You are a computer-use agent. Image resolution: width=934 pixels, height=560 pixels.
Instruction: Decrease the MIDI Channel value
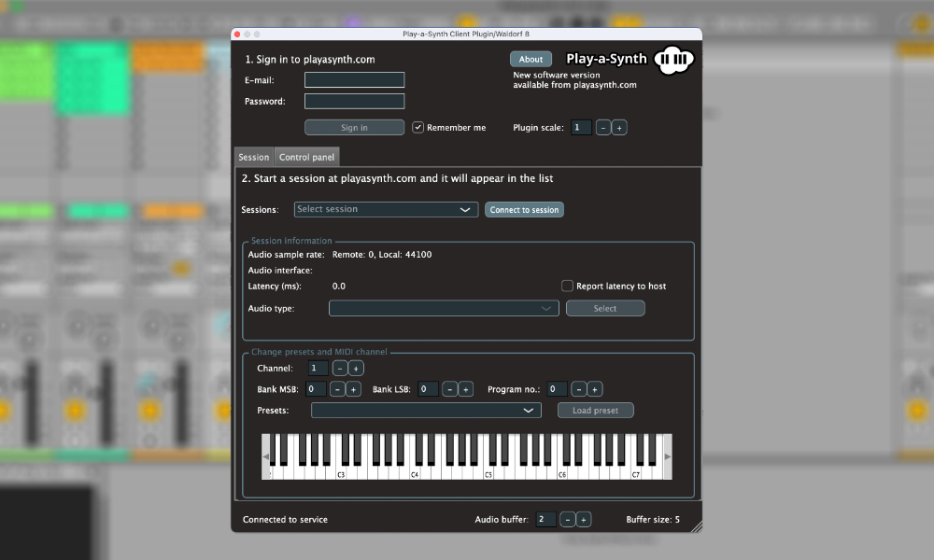click(x=340, y=369)
